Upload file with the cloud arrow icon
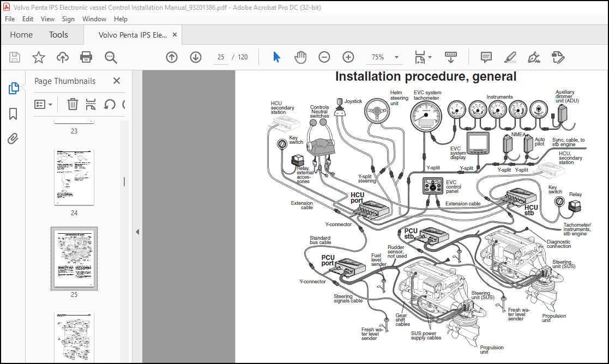 pyautogui.click(x=63, y=57)
